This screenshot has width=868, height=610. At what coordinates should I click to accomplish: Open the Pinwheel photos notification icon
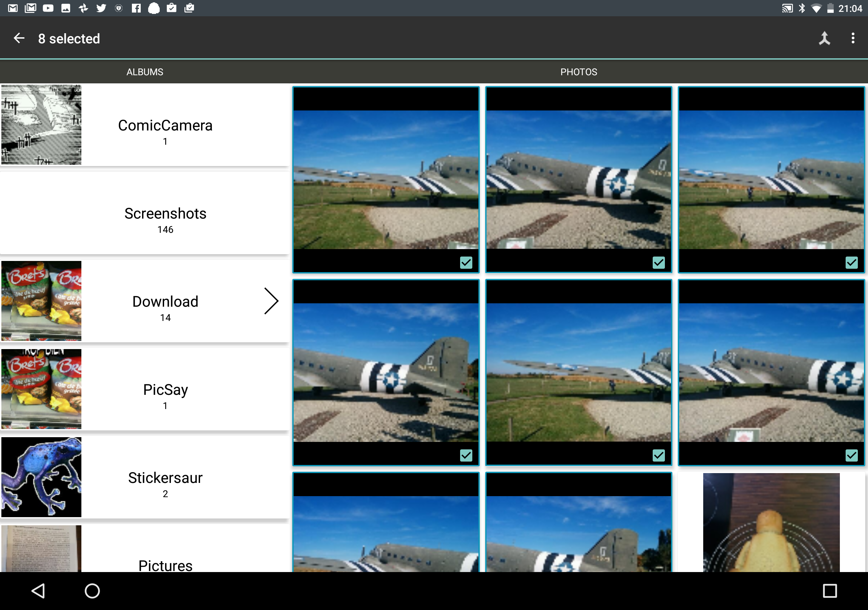[x=83, y=8]
